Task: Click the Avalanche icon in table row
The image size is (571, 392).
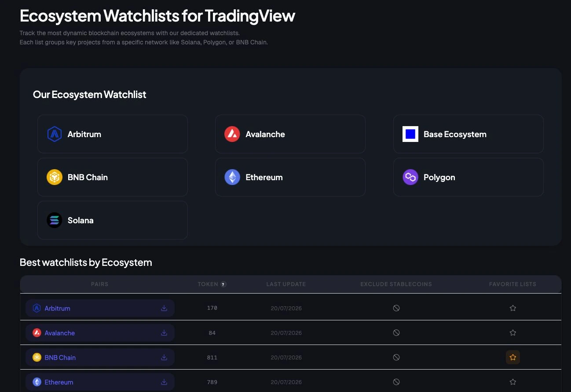Action: [x=37, y=333]
